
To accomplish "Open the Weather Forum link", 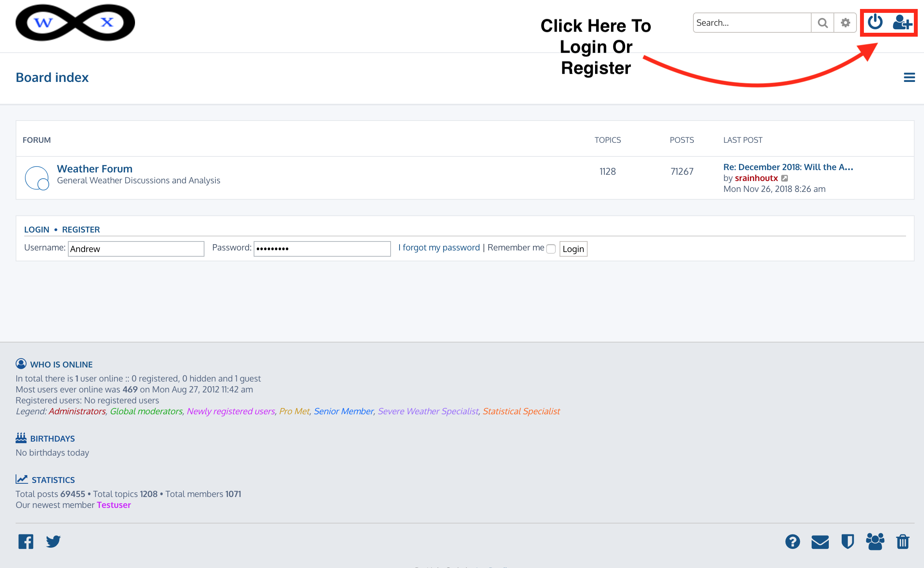I will click(94, 169).
